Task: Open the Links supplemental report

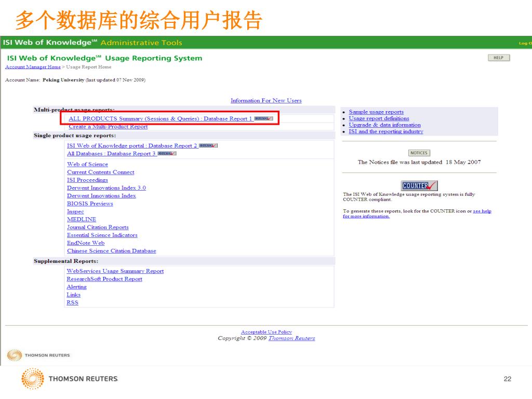Action: [x=74, y=295]
